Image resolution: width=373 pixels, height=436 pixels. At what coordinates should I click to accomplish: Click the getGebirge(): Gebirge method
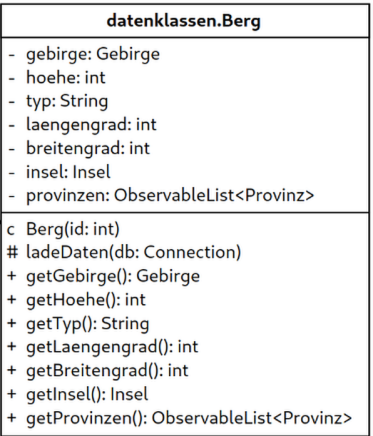113,276
